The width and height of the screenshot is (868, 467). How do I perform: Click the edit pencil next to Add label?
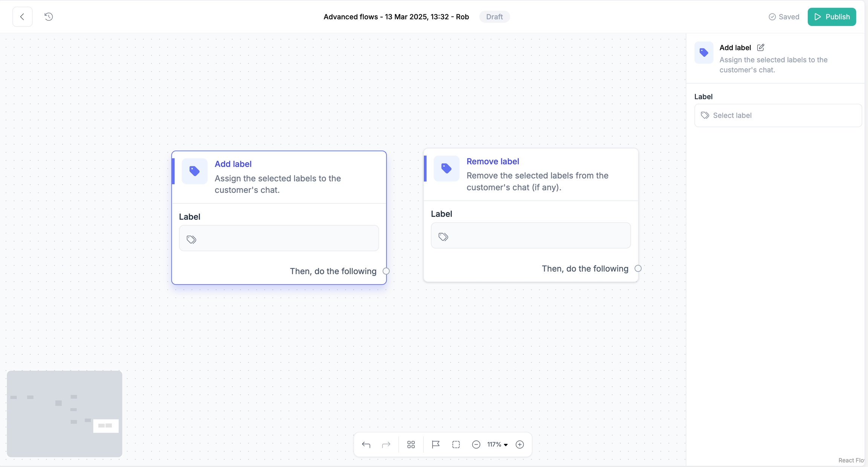click(761, 47)
